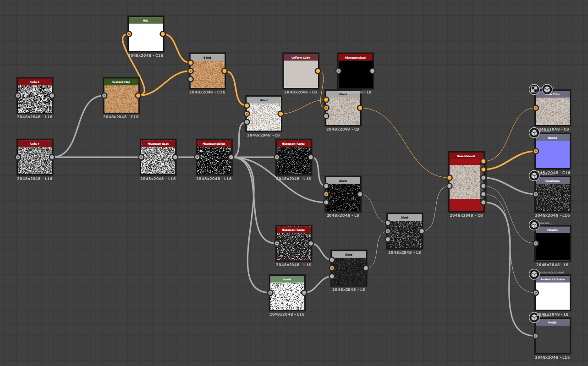Select Histogram Scan node with noise preview
Viewport: 588px width, 366px height.
(x=158, y=157)
